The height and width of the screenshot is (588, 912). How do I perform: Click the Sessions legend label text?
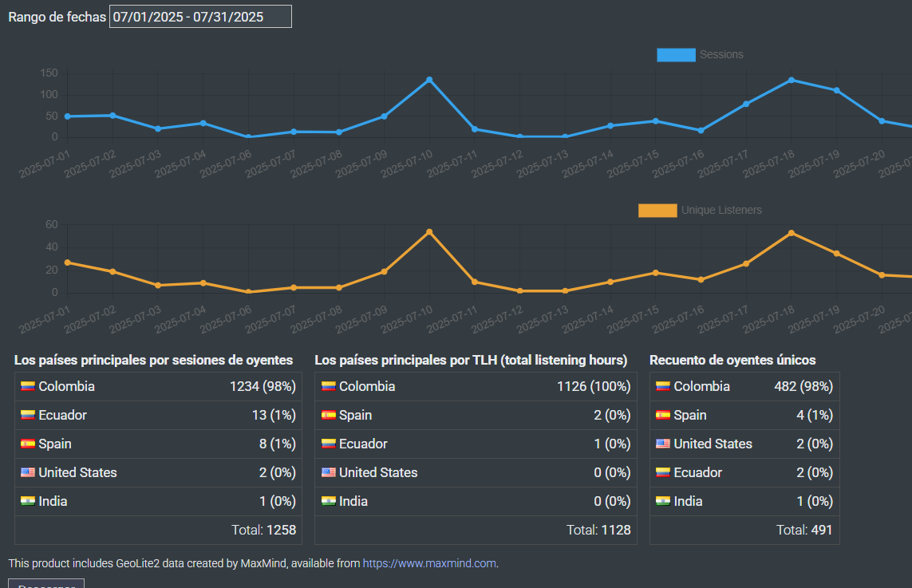pyautogui.click(x=721, y=55)
